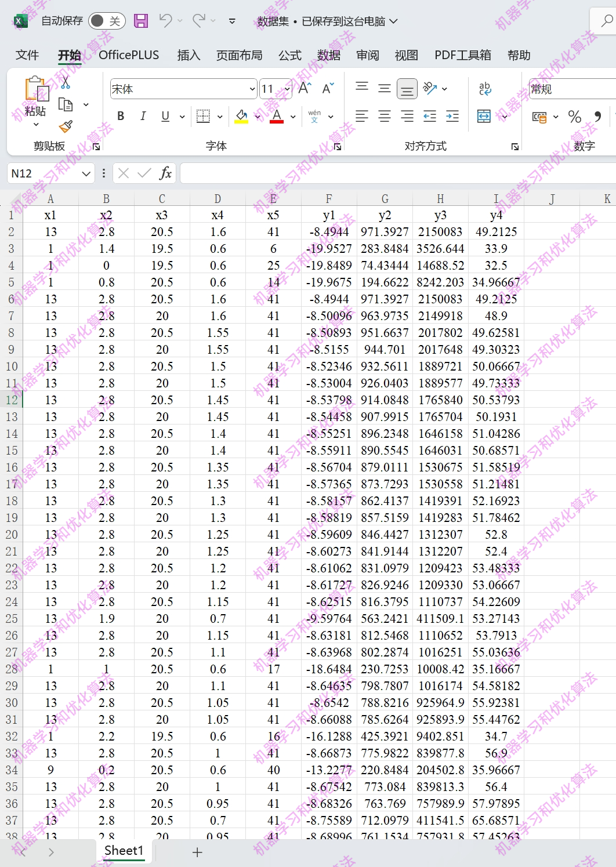Toggle Bottom Align button
The height and width of the screenshot is (867, 616).
tap(407, 89)
